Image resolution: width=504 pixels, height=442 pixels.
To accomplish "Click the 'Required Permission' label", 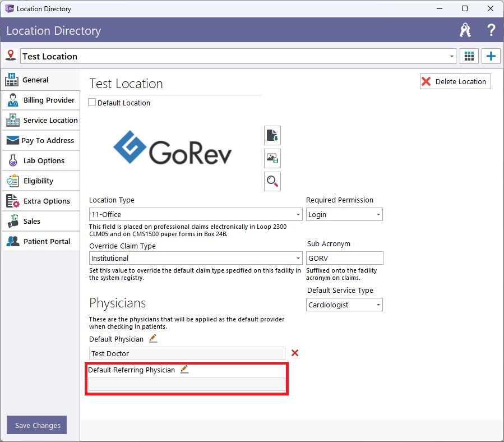I will tap(339, 200).
